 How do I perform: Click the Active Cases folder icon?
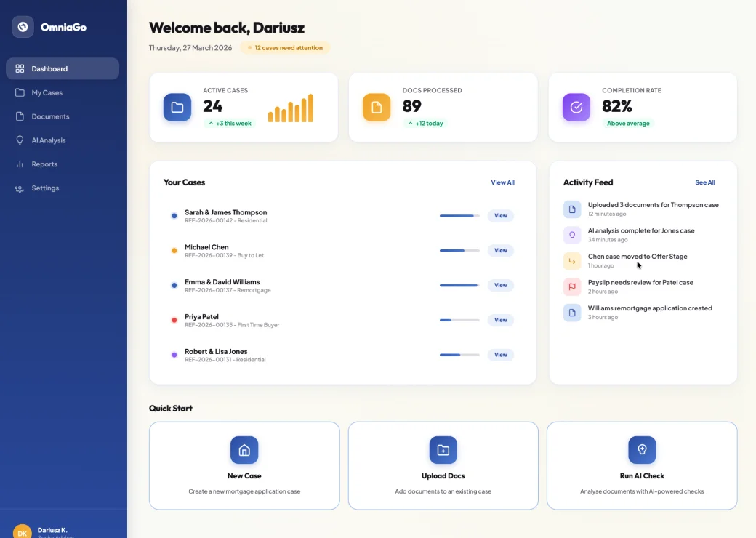pyautogui.click(x=177, y=107)
